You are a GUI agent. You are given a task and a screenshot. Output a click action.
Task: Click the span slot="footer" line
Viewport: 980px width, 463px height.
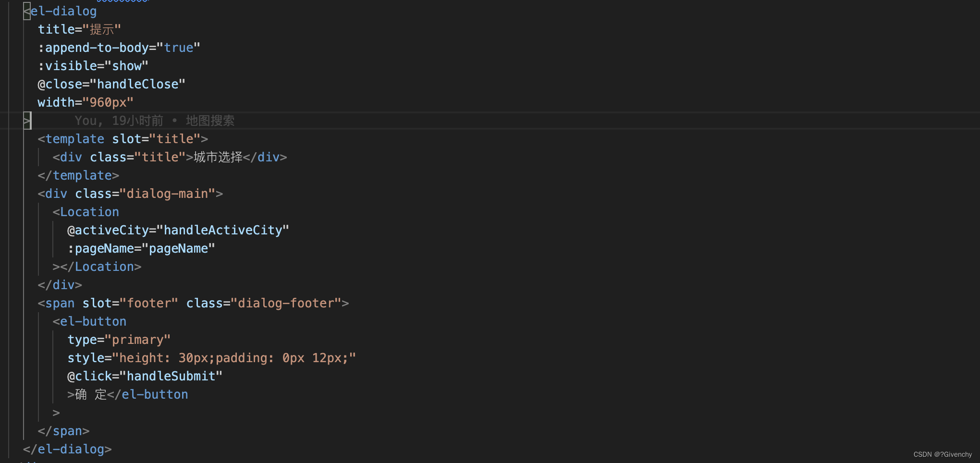tap(193, 303)
